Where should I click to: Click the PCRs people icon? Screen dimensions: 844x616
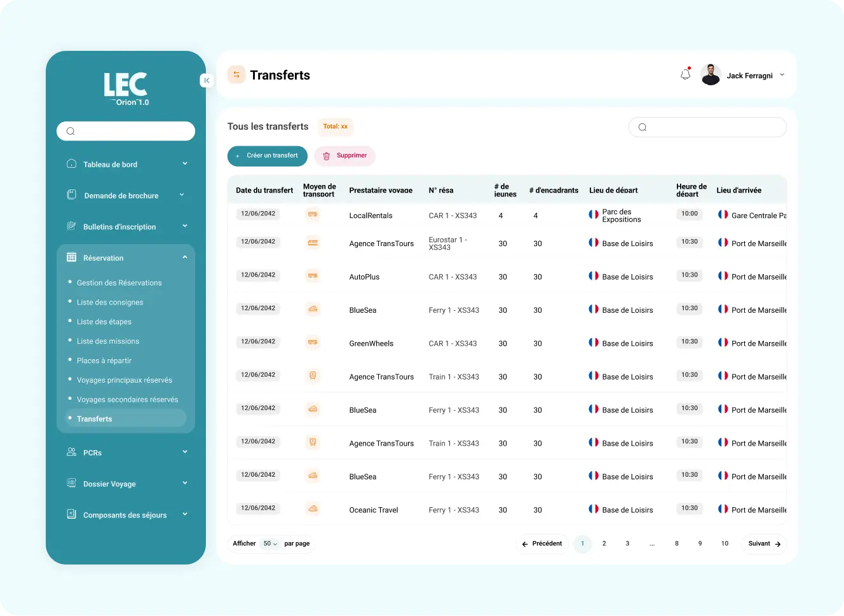pos(72,452)
